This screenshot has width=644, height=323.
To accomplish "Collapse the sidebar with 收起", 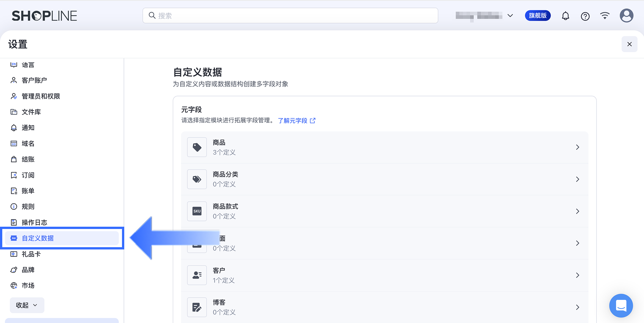I will point(27,305).
